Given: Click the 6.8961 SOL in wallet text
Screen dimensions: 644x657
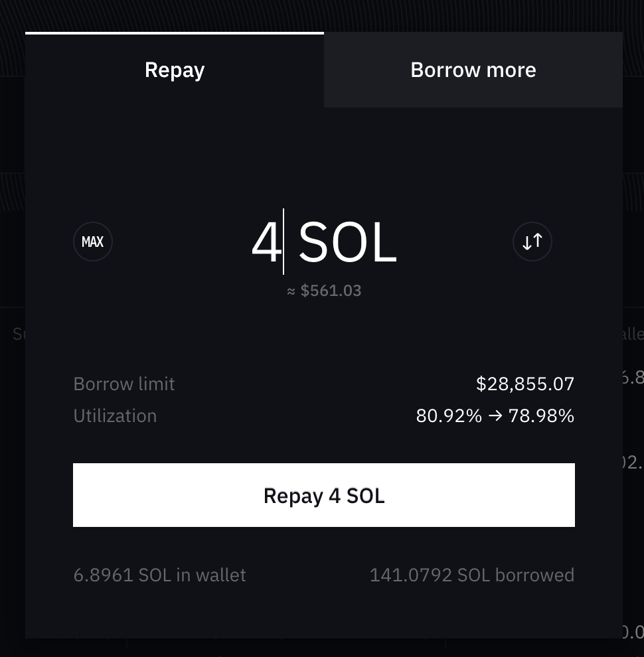Looking at the screenshot, I should pos(159,575).
